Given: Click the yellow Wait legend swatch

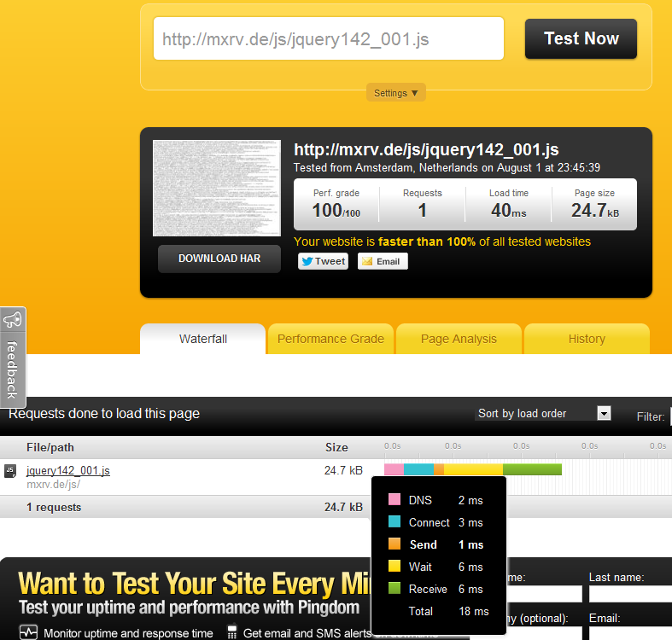Looking at the screenshot, I should tap(394, 567).
